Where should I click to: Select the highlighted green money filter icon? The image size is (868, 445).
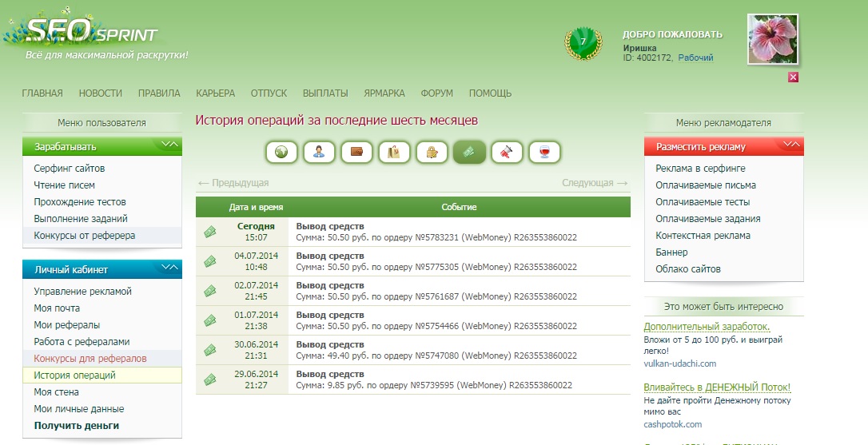pyautogui.click(x=469, y=153)
